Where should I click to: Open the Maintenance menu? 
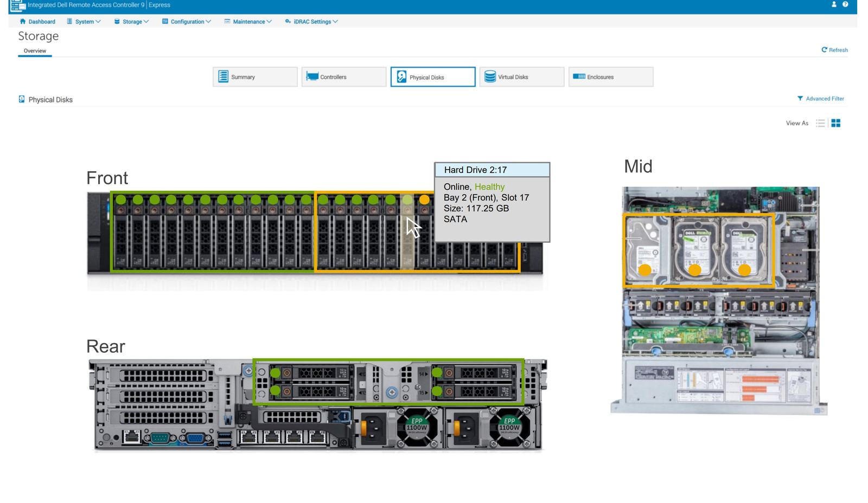pyautogui.click(x=247, y=22)
